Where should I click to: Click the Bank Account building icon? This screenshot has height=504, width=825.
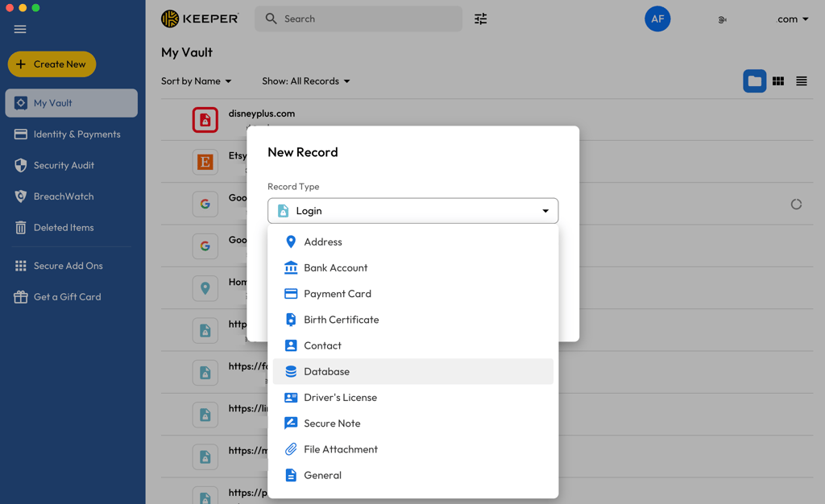tap(290, 267)
